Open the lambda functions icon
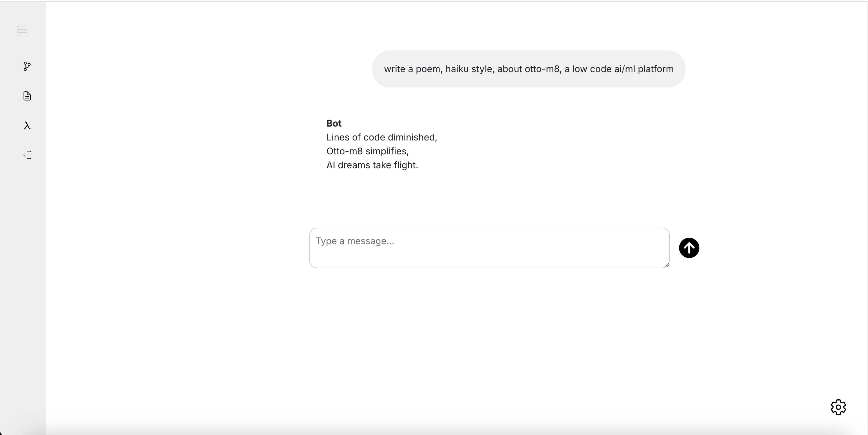Image resolution: width=868 pixels, height=435 pixels. click(27, 126)
